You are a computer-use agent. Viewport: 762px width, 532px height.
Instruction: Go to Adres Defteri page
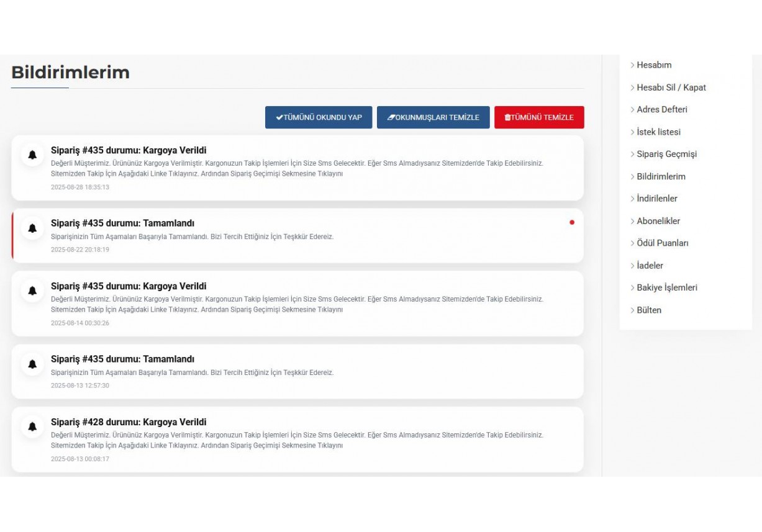click(661, 110)
